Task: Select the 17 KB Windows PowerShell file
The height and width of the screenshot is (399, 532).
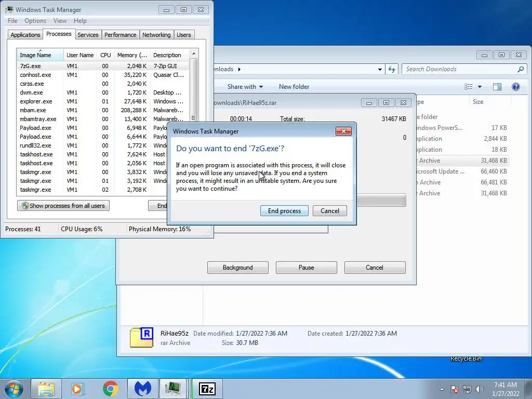Action: pyautogui.click(x=463, y=128)
